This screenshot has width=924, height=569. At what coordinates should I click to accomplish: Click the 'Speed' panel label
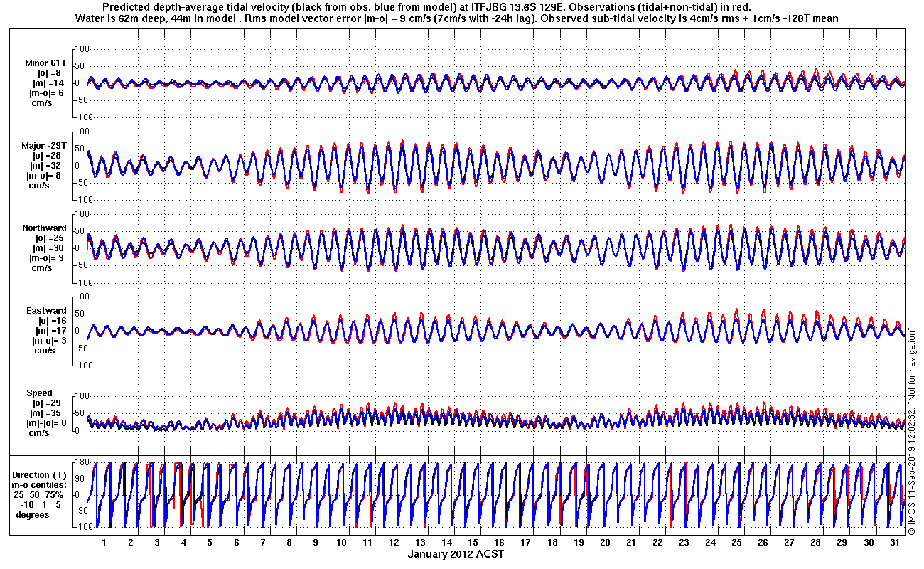click(39, 393)
